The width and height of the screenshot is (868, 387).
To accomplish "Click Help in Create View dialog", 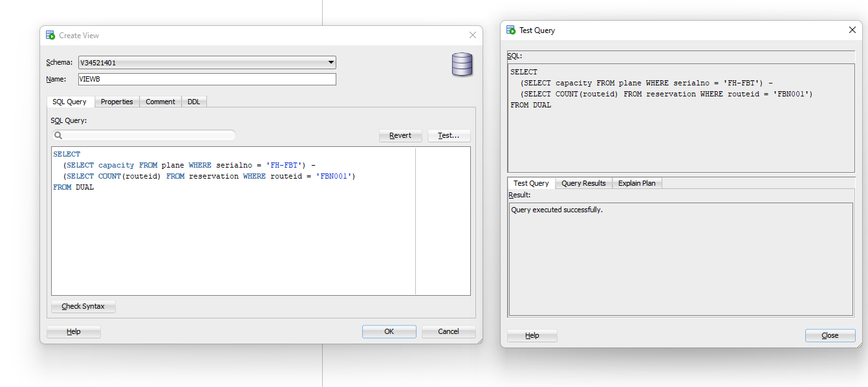I will [x=74, y=331].
